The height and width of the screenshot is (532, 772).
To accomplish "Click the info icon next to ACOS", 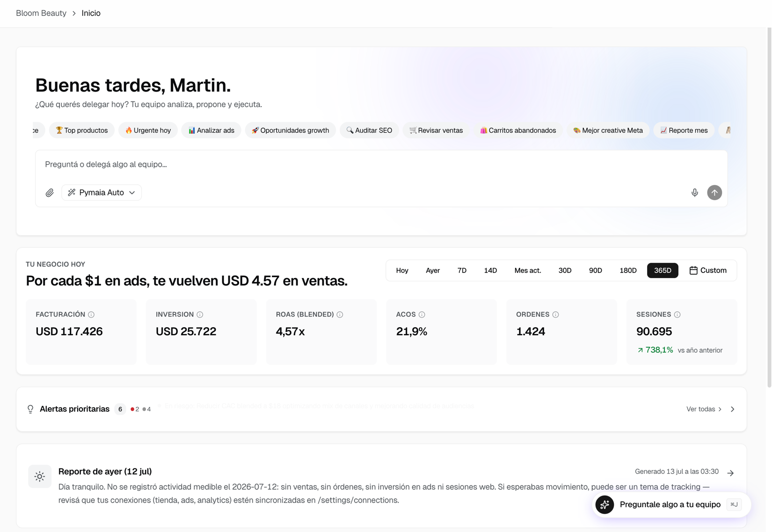I will pyautogui.click(x=422, y=315).
